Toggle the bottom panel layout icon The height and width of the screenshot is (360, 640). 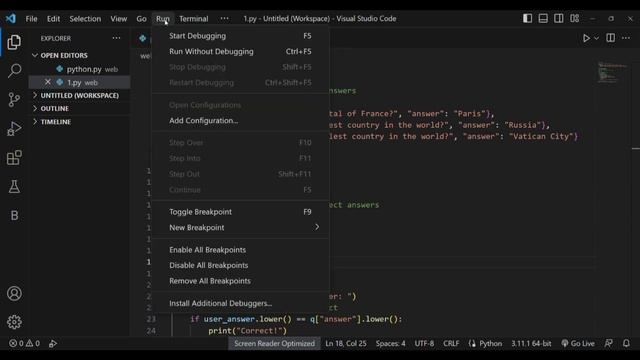[543, 18]
